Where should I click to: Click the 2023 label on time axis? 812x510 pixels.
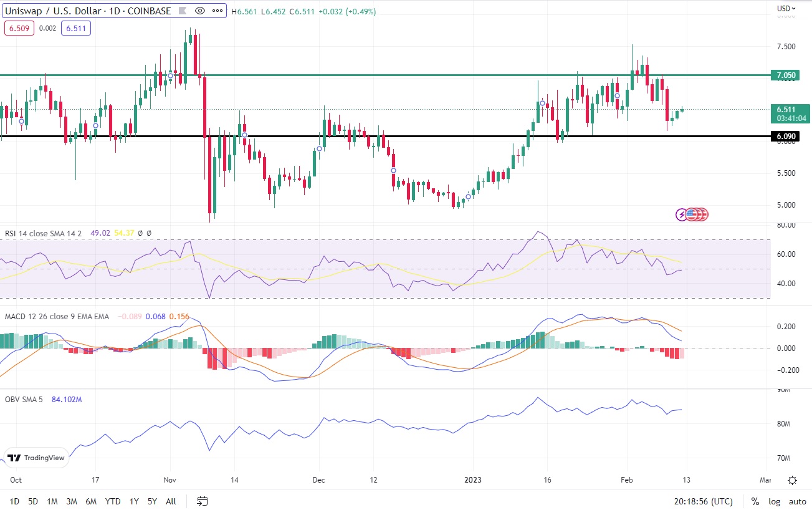point(472,480)
